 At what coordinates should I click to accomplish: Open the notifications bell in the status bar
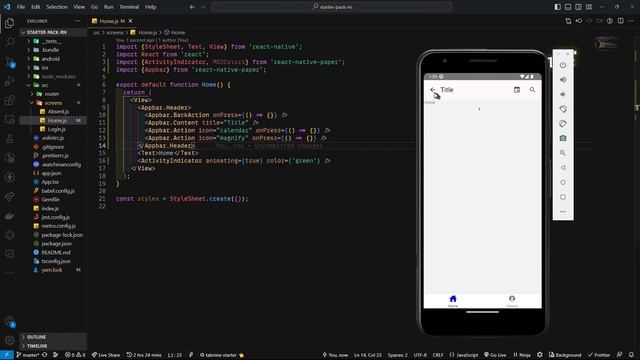[631, 355]
